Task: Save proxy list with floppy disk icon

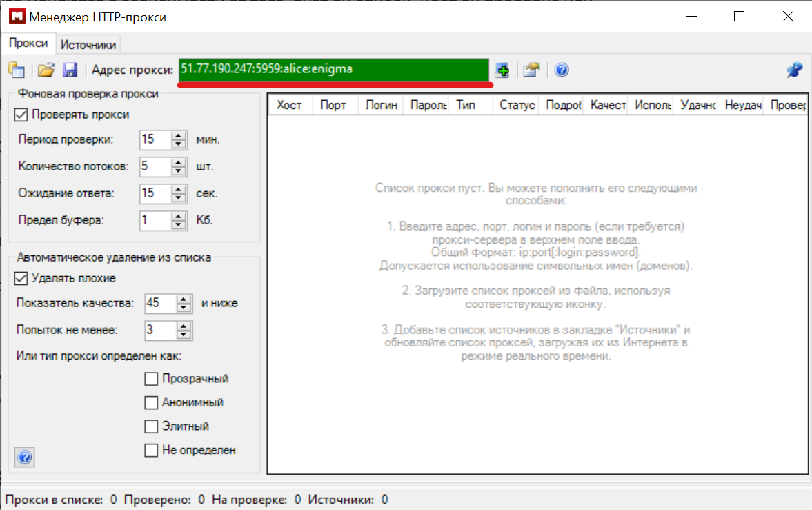Action: pos(70,70)
